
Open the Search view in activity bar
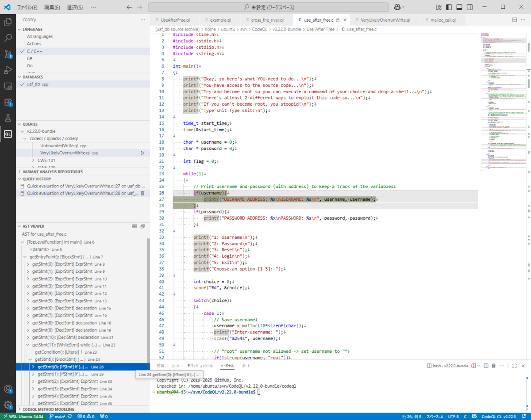click(x=8, y=38)
